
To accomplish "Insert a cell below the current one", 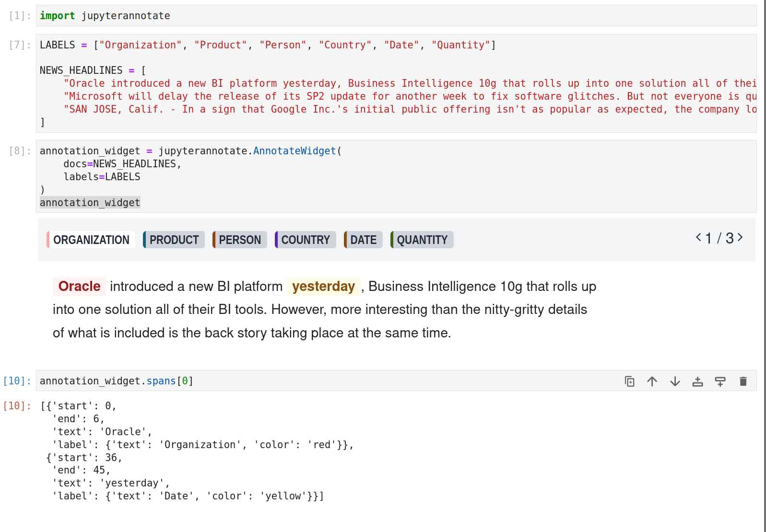I will tap(720, 382).
